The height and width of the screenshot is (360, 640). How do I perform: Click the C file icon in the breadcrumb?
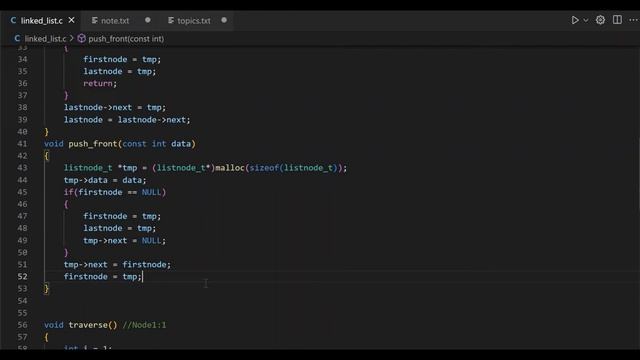[x=17, y=38]
